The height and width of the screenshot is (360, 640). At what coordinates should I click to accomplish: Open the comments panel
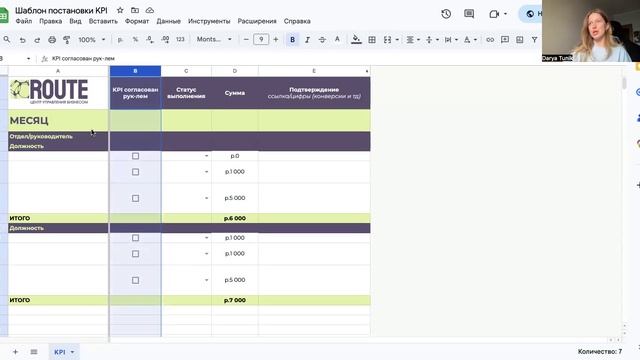[469, 14]
